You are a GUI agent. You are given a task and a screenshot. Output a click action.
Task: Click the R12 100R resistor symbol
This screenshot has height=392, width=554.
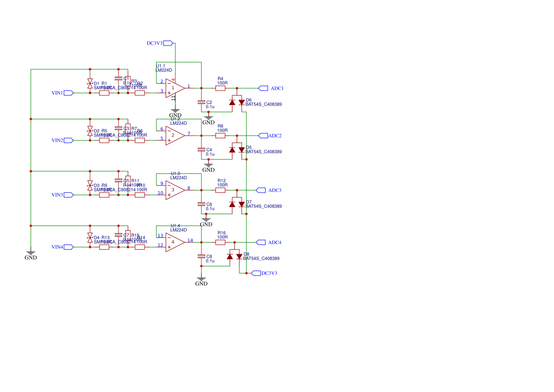220,190
